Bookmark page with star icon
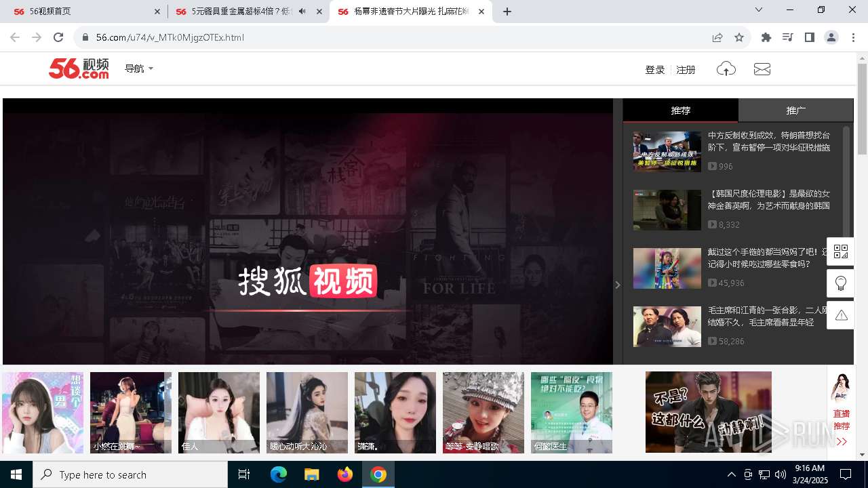 point(739,37)
